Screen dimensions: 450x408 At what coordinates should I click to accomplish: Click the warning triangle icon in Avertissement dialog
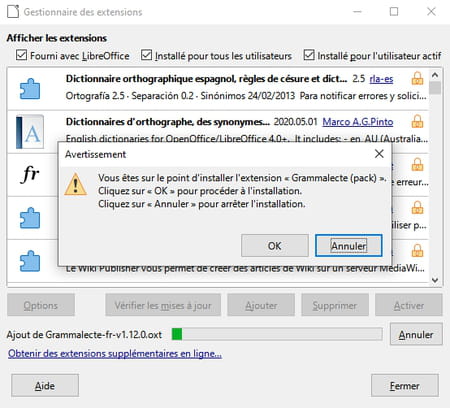click(x=76, y=184)
